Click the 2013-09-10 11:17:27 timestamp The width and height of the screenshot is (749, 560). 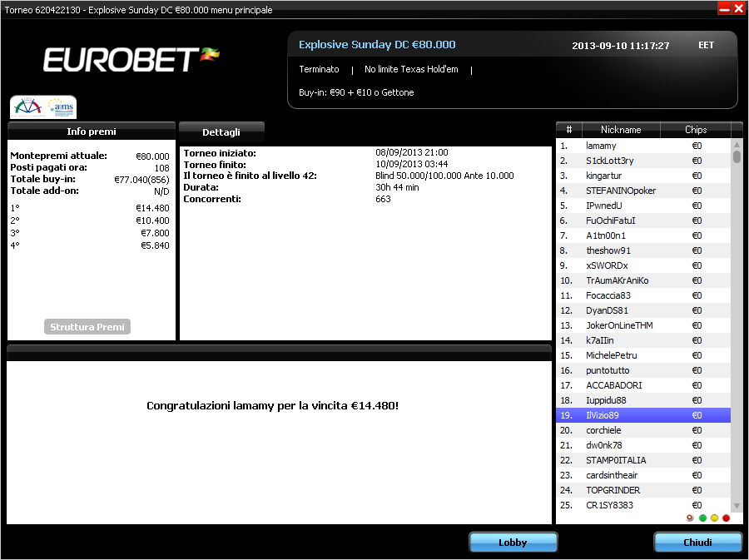tap(621, 46)
